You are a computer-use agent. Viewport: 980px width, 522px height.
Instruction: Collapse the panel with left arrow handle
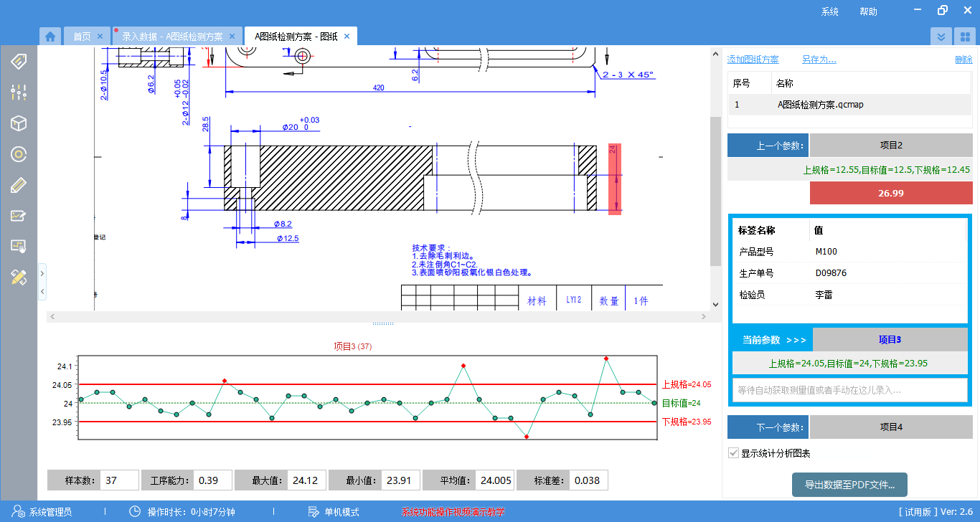(x=42, y=291)
